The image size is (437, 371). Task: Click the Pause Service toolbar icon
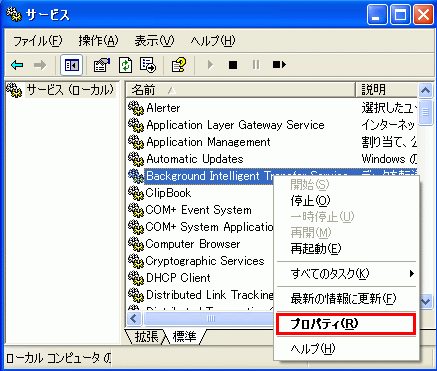[x=256, y=65]
